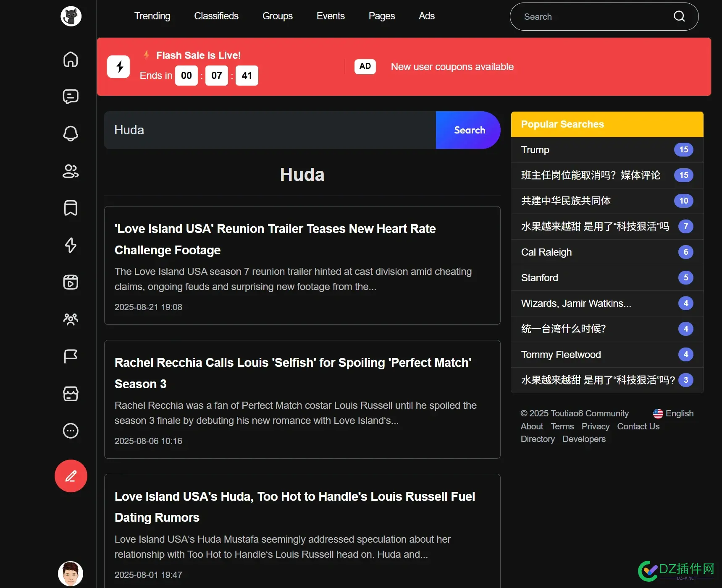Open the Terms footer link
The image size is (722, 588).
(x=562, y=426)
